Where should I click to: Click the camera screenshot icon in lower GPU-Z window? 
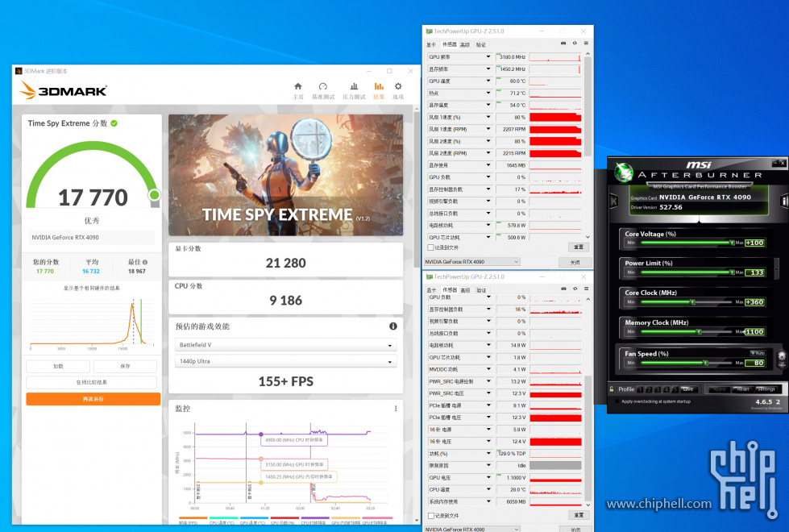[x=563, y=289]
